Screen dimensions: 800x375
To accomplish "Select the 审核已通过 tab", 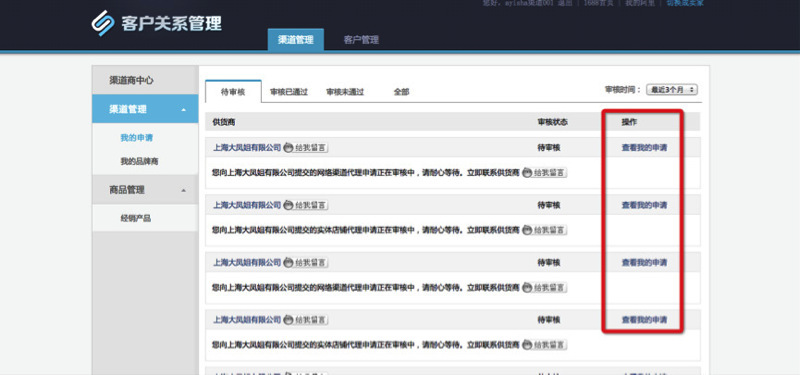I will tap(289, 92).
